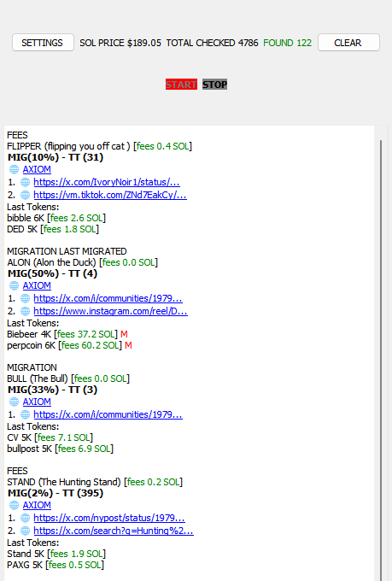Click DED 5K fees 1.8 SOL line
The width and height of the screenshot is (392, 581).
click(53, 229)
